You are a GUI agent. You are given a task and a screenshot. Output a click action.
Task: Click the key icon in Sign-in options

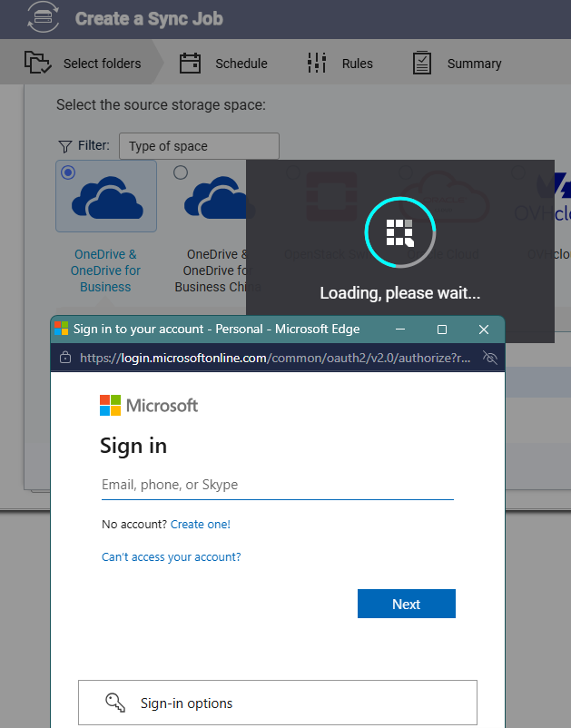point(115,703)
